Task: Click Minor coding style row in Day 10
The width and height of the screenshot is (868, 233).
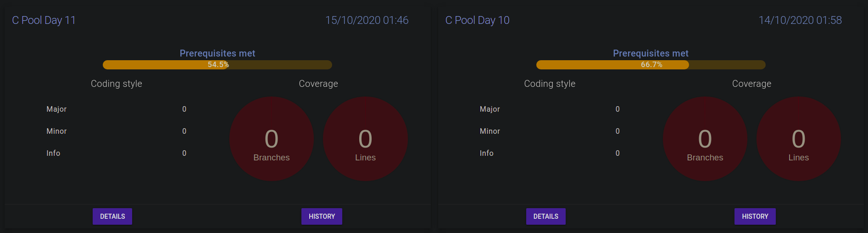Action: (x=549, y=131)
